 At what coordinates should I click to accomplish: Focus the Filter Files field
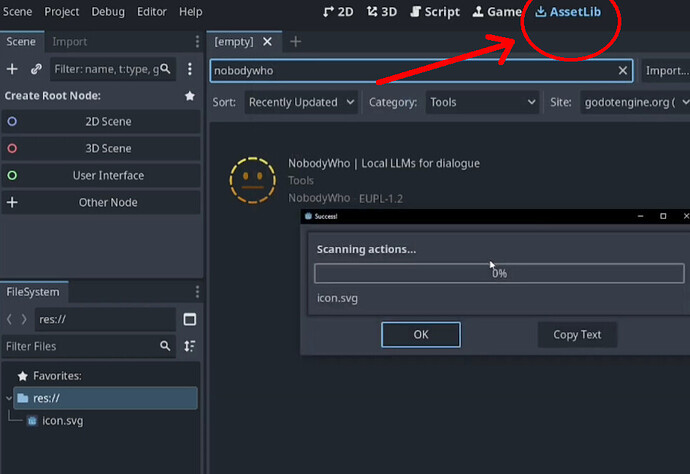[88, 346]
